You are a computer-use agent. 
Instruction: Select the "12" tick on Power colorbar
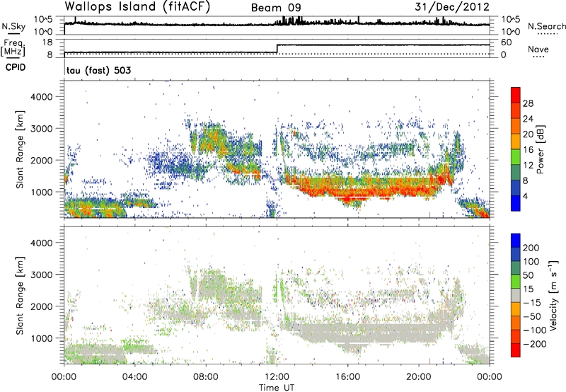tap(528, 166)
